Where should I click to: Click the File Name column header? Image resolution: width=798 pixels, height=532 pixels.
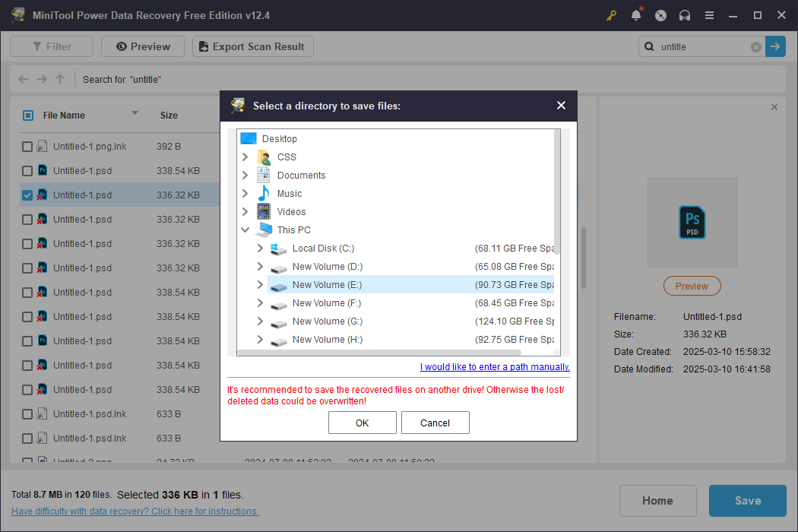64,116
